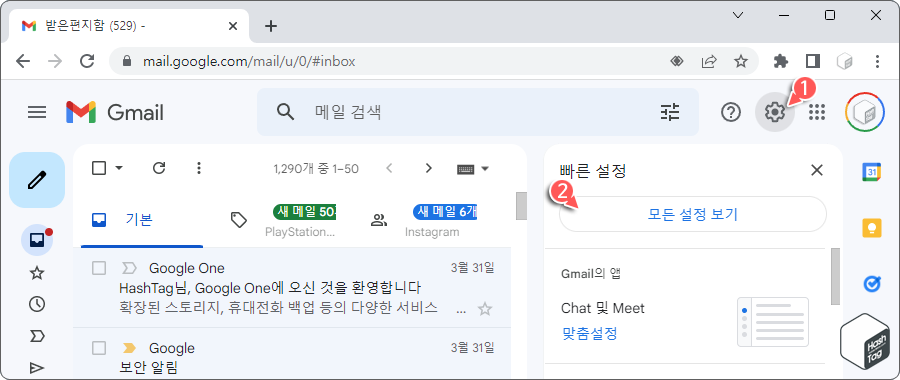Open Snoozed clock in sidebar
The height and width of the screenshot is (380, 900).
point(37,304)
